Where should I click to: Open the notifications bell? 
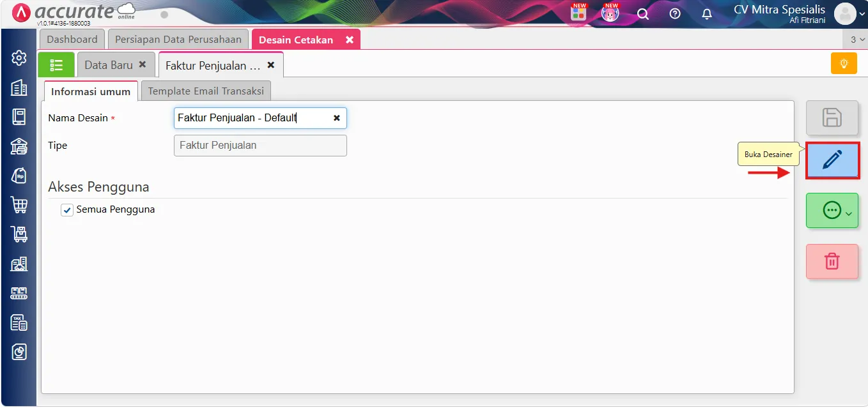click(707, 13)
